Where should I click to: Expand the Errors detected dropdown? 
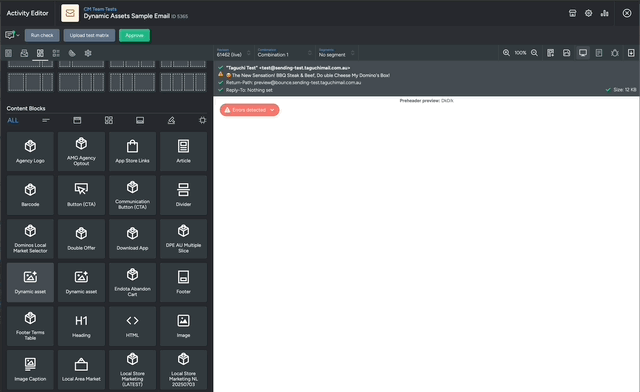[x=250, y=110]
